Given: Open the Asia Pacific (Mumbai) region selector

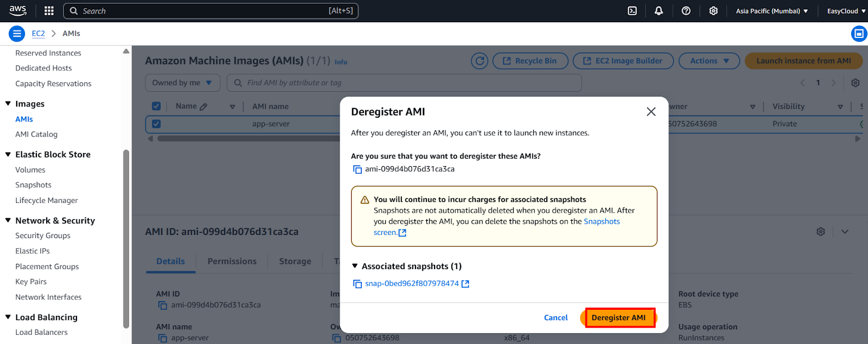Looking at the screenshot, I should coord(771,11).
